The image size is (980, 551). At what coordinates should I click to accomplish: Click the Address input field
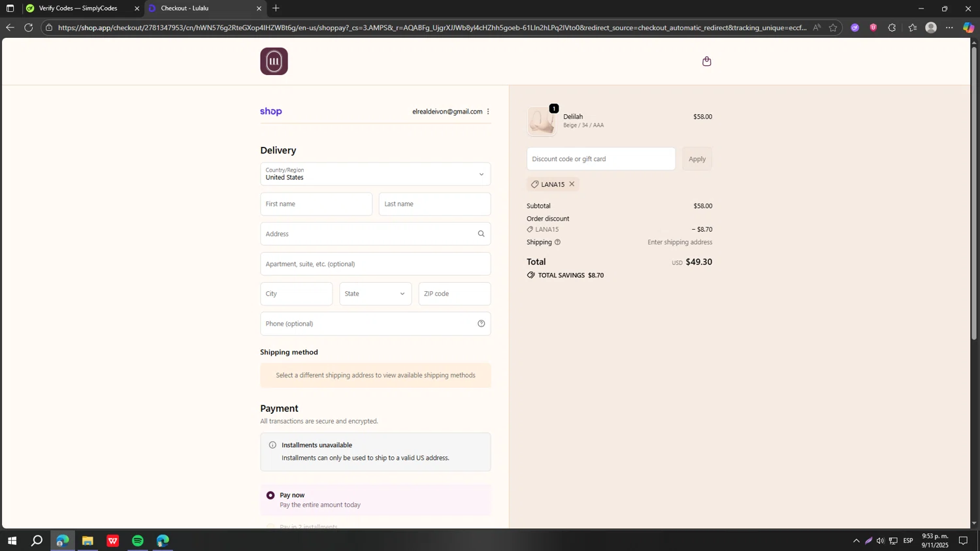pos(376,234)
